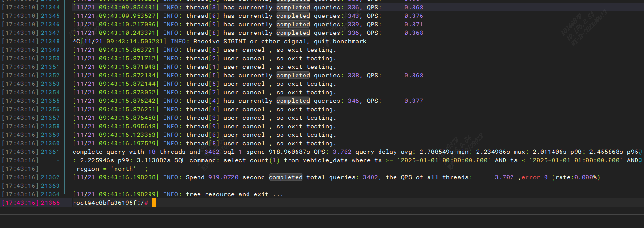Click the QPS value 0.377 for thread[4]

pyautogui.click(x=413, y=101)
